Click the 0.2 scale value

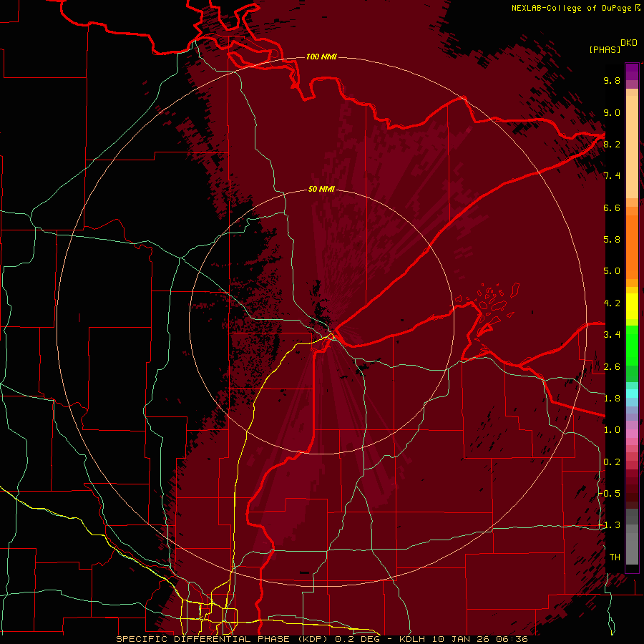point(612,462)
